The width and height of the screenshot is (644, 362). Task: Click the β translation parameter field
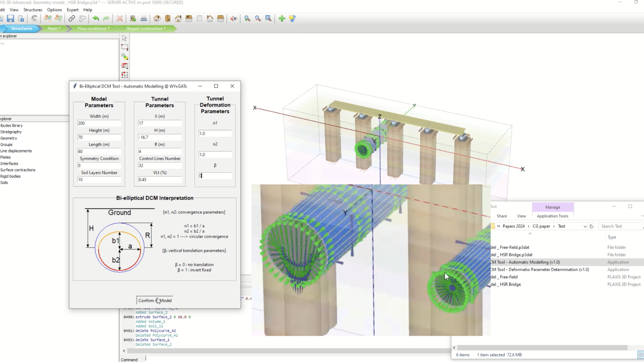click(x=215, y=175)
